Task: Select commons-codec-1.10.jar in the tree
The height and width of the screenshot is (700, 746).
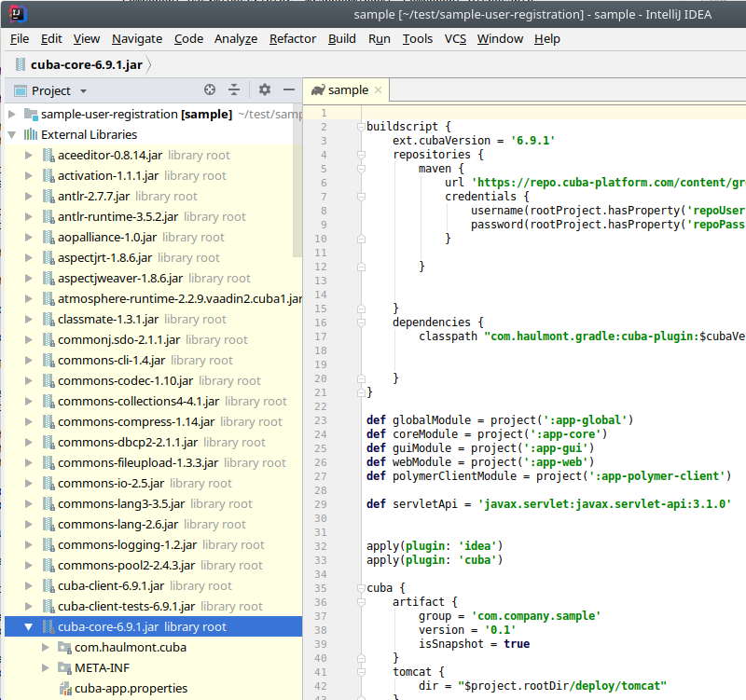Action: click(x=153, y=380)
